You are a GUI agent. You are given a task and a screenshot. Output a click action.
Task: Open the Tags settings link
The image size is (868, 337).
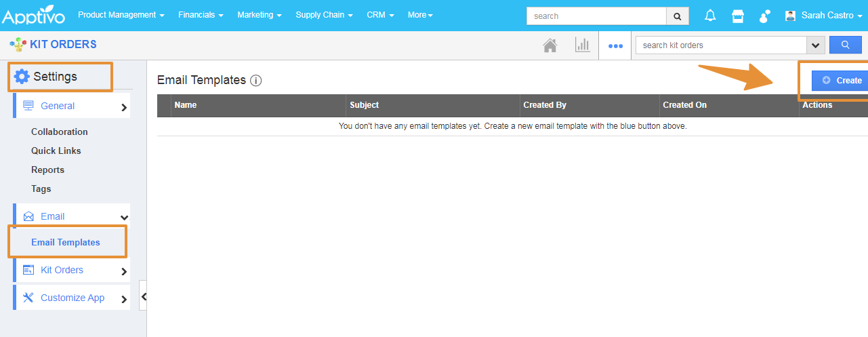pos(41,189)
